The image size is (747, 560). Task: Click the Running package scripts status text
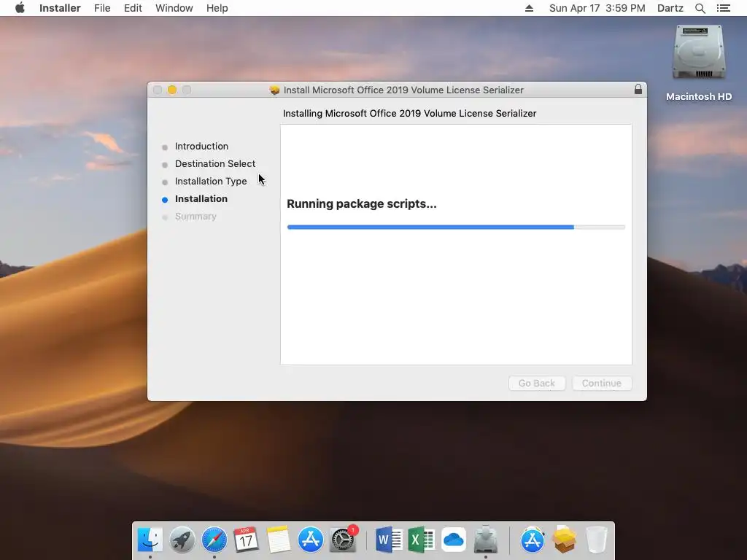pos(362,204)
